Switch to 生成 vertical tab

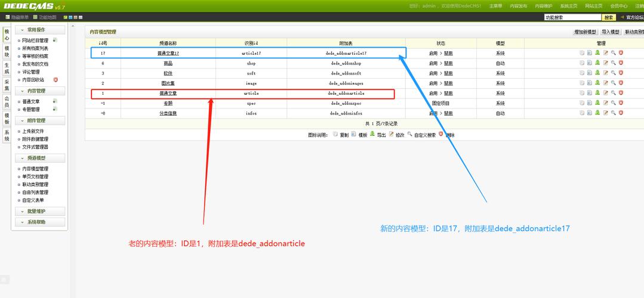(x=7, y=69)
